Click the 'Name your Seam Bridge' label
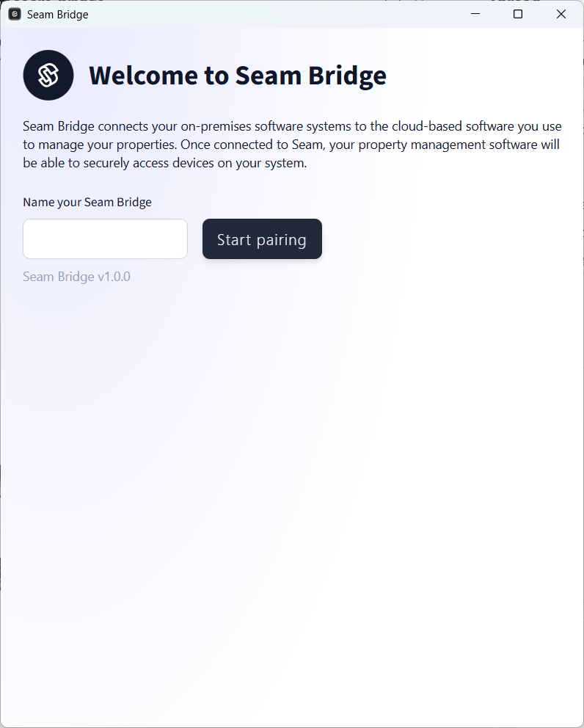Image resolution: width=584 pixels, height=728 pixels. click(87, 202)
